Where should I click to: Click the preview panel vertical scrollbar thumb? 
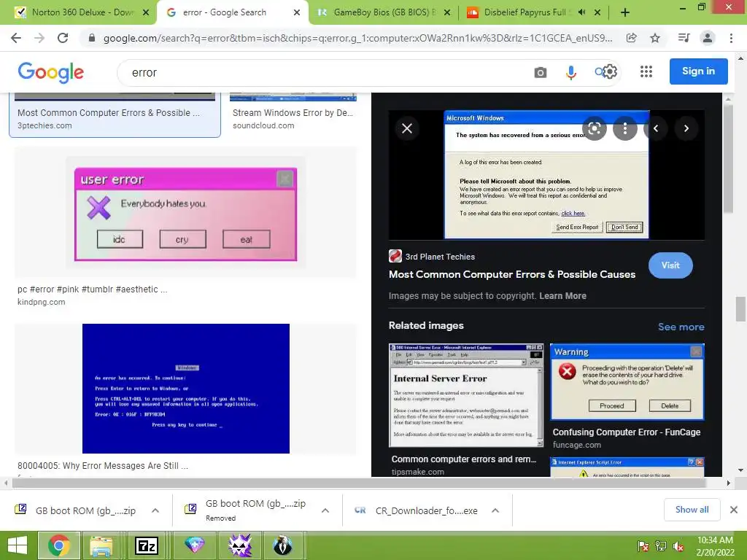point(728,157)
